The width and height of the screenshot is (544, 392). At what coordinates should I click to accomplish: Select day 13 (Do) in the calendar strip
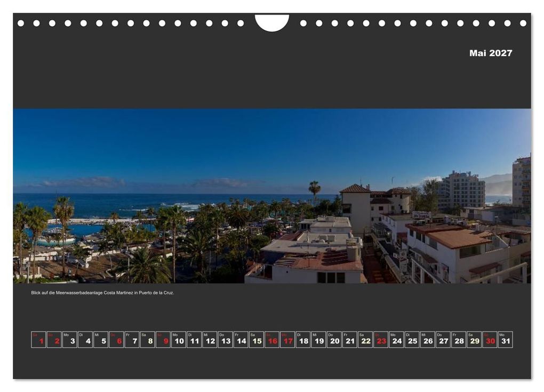225,340
